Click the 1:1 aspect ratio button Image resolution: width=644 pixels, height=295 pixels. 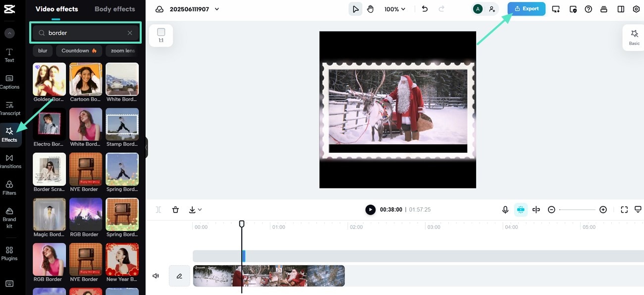click(x=161, y=35)
